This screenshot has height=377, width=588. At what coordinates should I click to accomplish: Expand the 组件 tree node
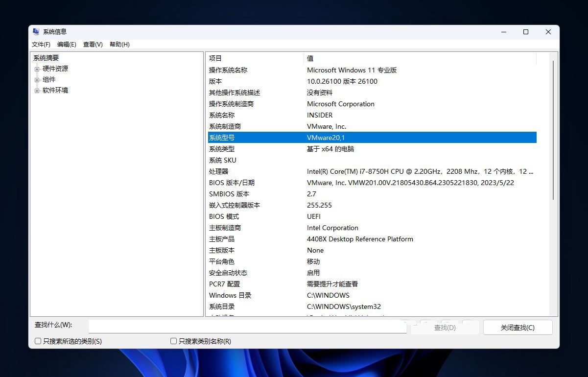pos(38,79)
